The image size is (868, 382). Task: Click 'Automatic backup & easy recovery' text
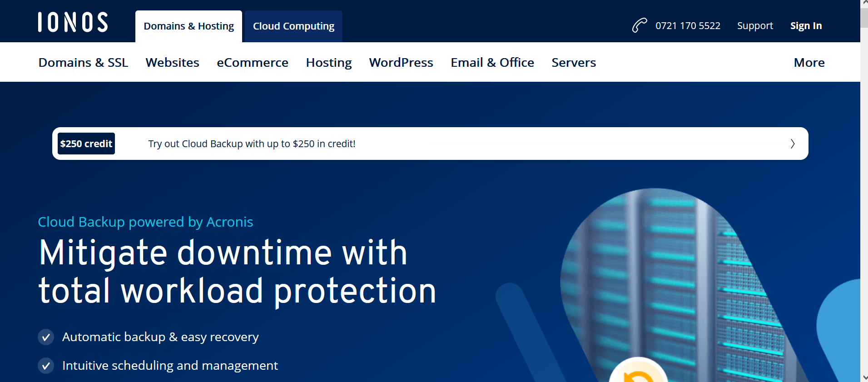coord(160,337)
